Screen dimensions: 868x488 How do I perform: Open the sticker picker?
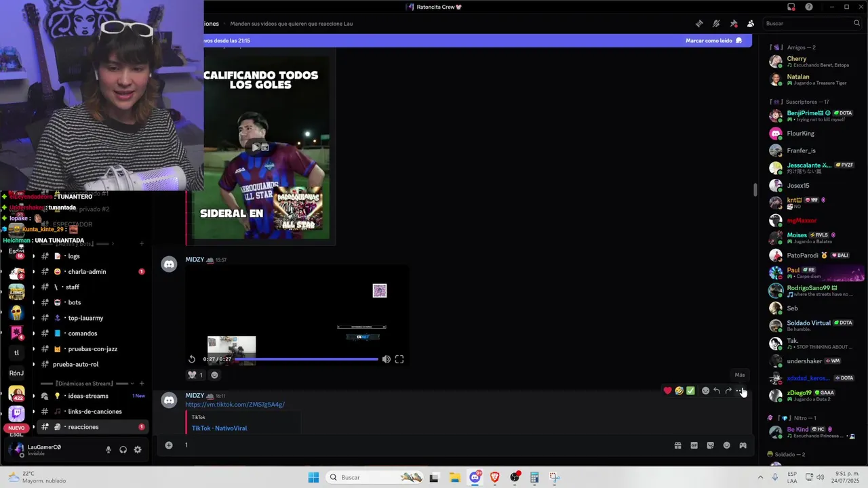click(x=710, y=445)
